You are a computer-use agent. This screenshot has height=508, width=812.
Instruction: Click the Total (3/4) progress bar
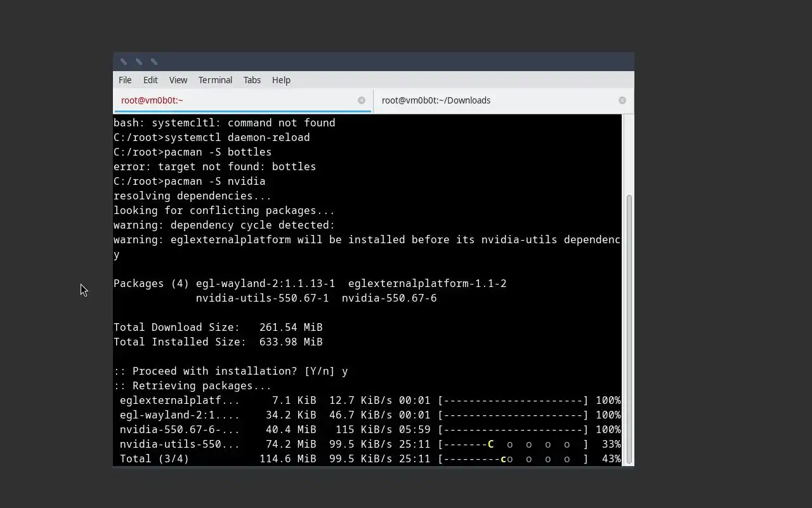(513, 459)
